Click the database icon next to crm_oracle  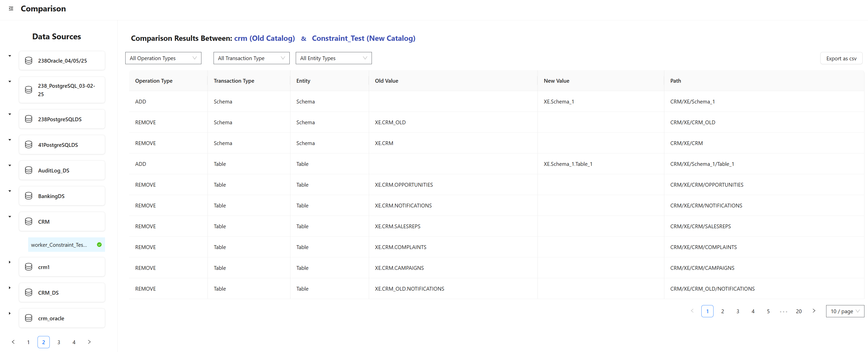(29, 318)
